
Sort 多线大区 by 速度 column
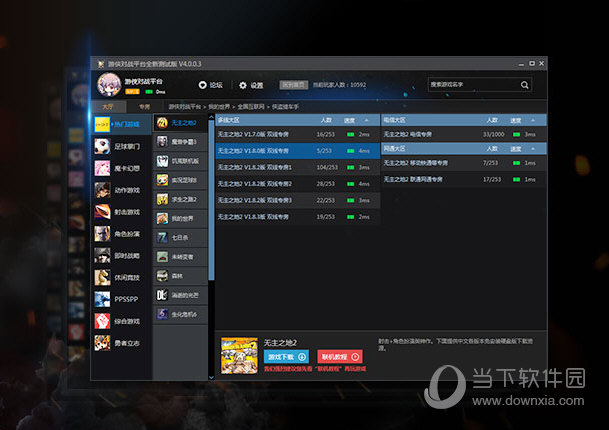pyautogui.click(x=349, y=120)
